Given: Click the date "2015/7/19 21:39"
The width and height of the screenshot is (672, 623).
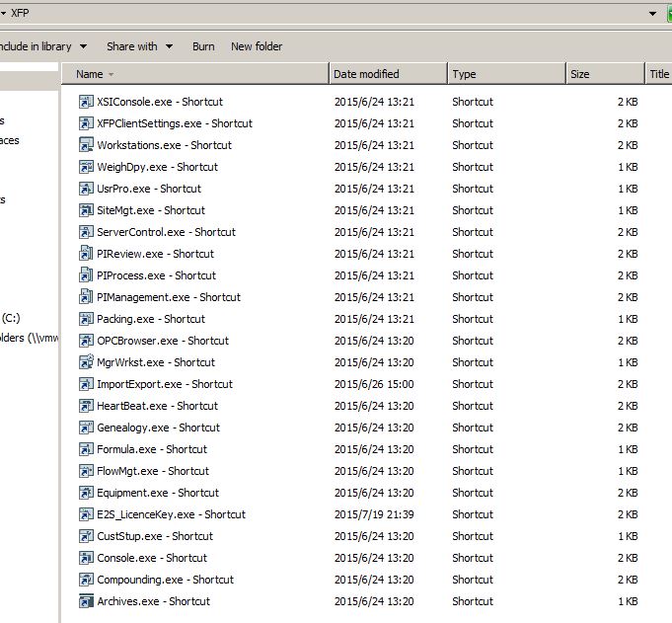Looking at the screenshot, I should [374, 514].
